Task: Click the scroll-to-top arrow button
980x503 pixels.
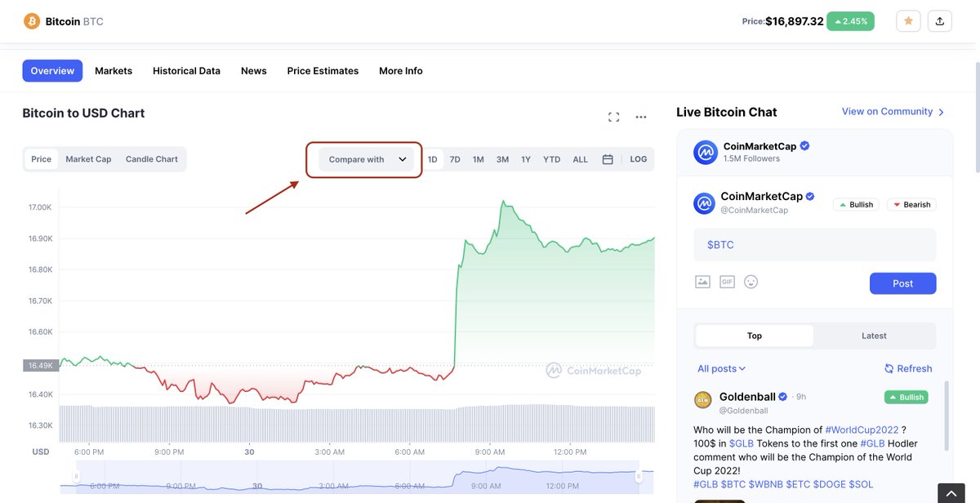Action: pos(951,492)
